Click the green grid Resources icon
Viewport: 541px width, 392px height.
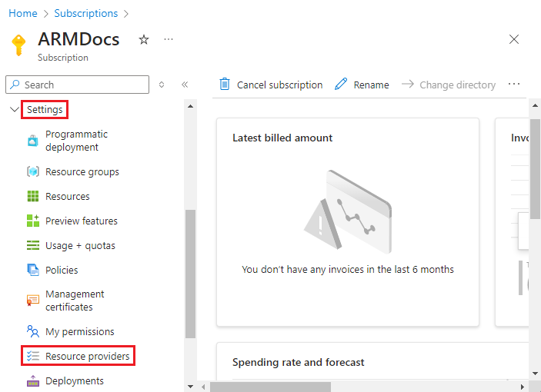33,196
